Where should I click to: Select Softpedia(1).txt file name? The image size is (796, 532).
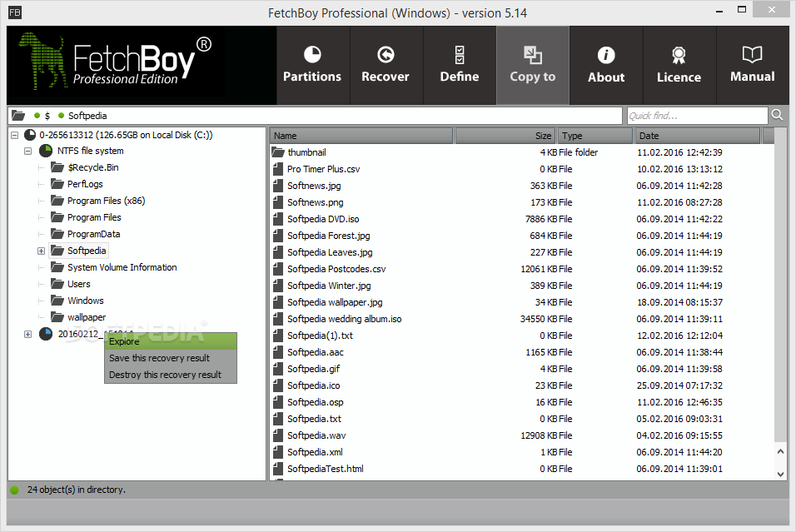[320, 336]
